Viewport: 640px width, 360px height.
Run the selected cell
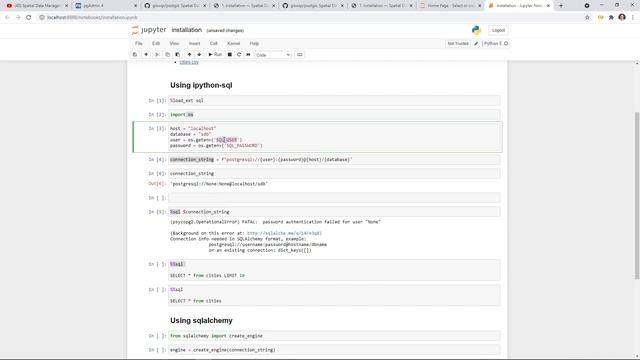[x=215, y=55]
